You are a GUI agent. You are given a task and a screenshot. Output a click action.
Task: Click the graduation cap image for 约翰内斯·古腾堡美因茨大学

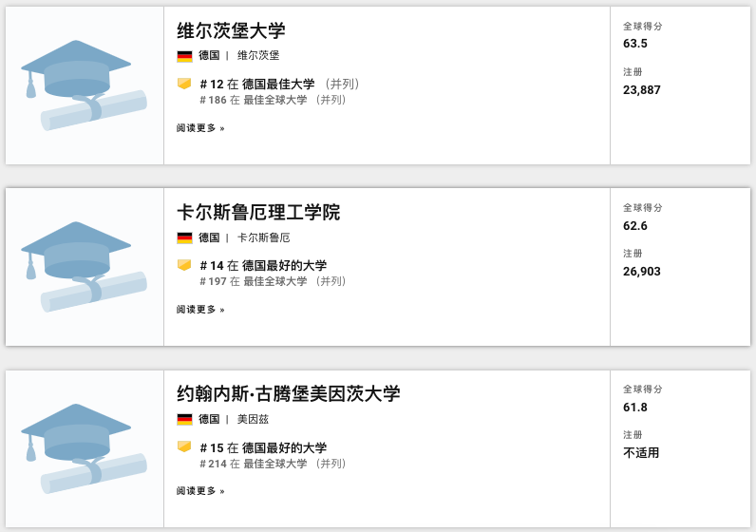(84, 448)
